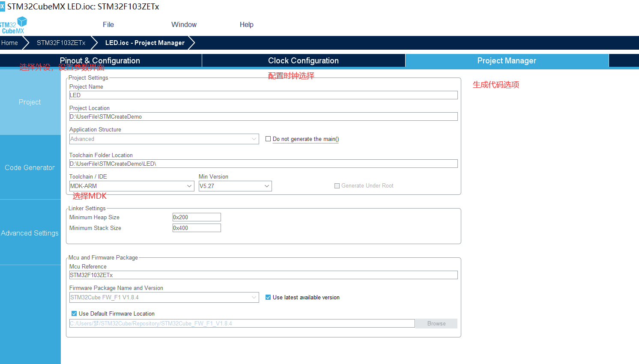
Task: Select the Advanced Settings side tab
Action: click(30, 233)
